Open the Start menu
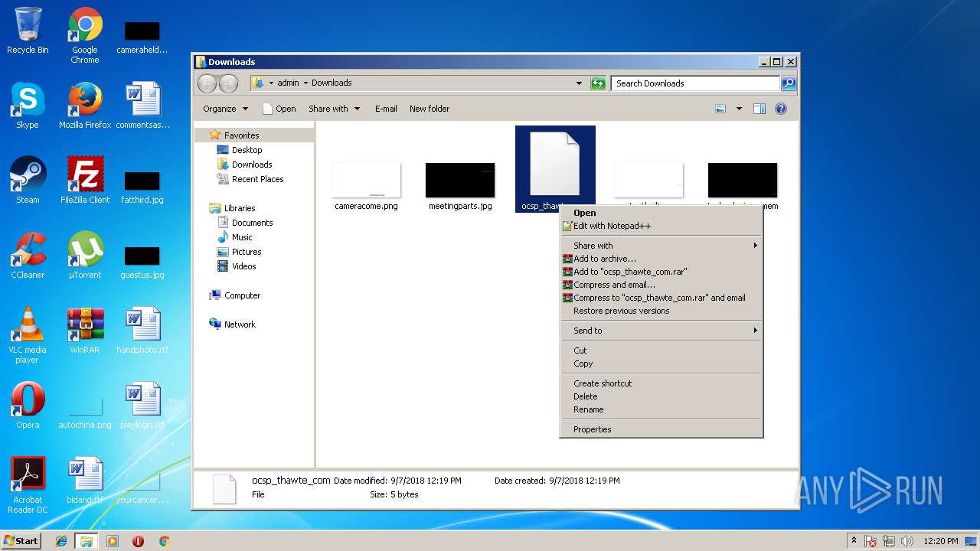This screenshot has height=551, width=980. pos(21,540)
